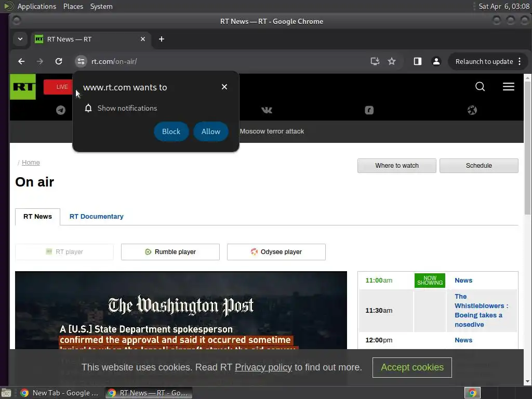532x399 pixels.
Task: Open RT's VK social icon
Action: (267, 110)
